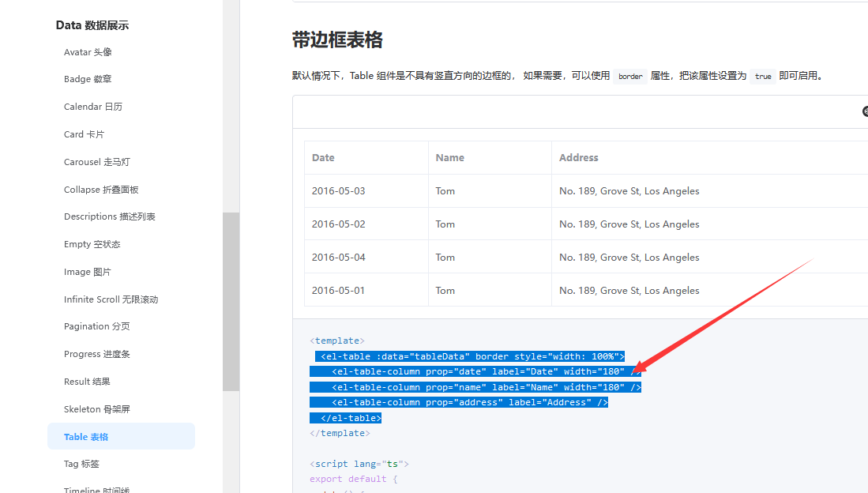Image resolution: width=868 pixels, height=493 pixels.
Task: Go to Result 结果 page
Action: (87, 382)
